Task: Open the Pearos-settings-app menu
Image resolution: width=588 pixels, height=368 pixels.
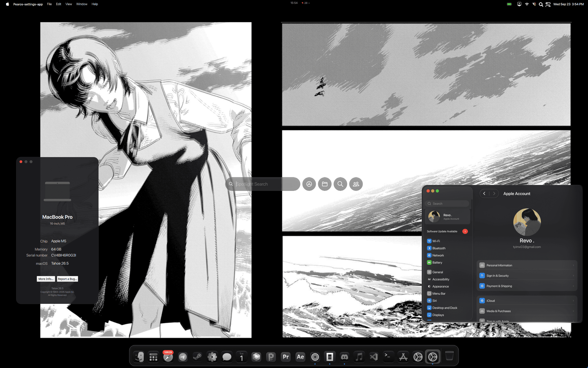Action: tap(28, 4)
